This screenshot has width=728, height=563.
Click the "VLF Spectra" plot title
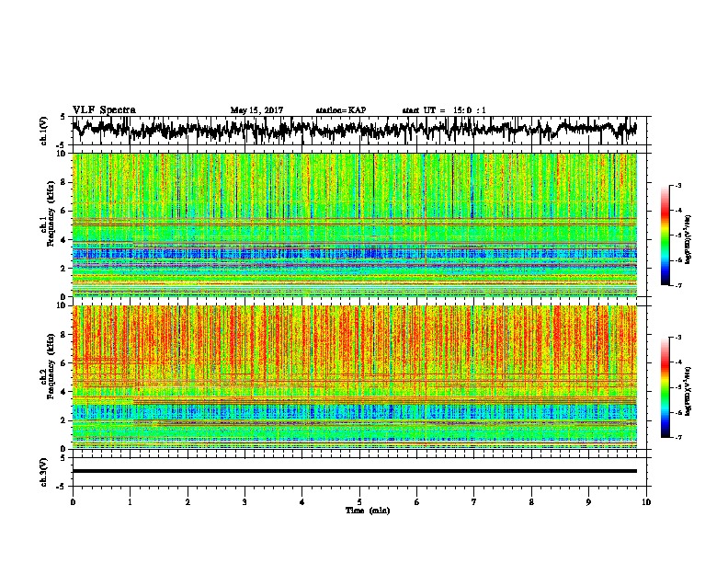pos(104,109)
